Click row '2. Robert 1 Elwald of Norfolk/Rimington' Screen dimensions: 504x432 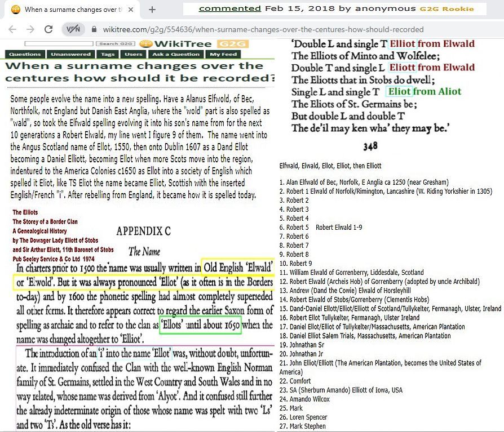click(386, 191)
